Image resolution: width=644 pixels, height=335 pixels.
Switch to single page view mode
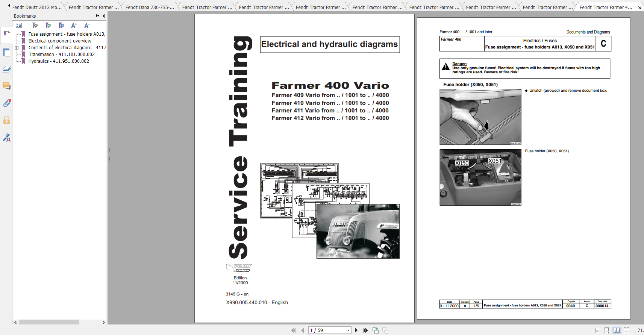(597, 330)
